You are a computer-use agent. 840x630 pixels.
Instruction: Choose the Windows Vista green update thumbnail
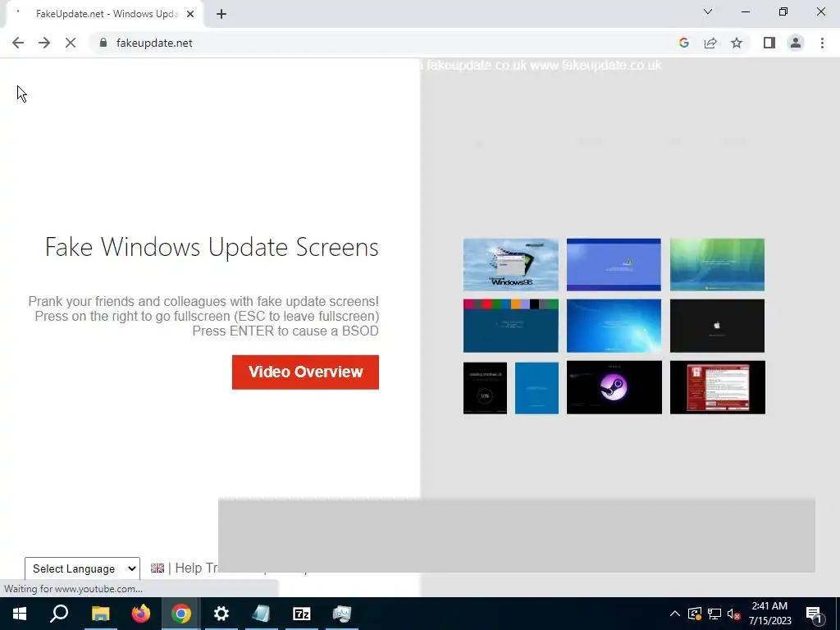717,265
